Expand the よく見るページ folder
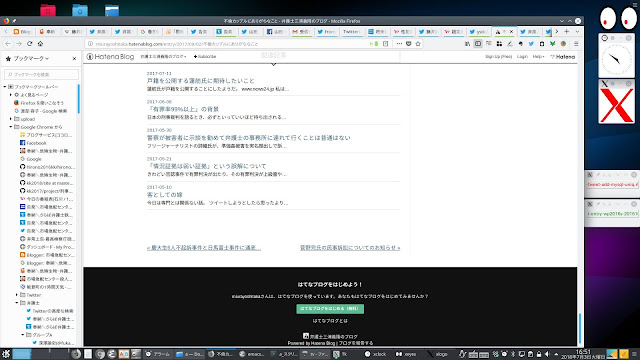Screen dimensions: 640x360 click(x=11, y=95)
